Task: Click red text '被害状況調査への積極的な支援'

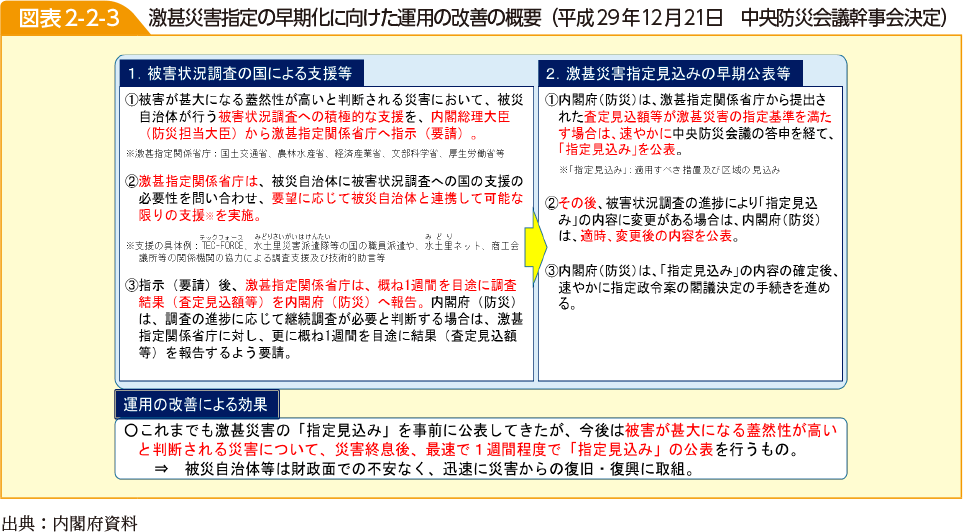Action: tap(311, 117)
